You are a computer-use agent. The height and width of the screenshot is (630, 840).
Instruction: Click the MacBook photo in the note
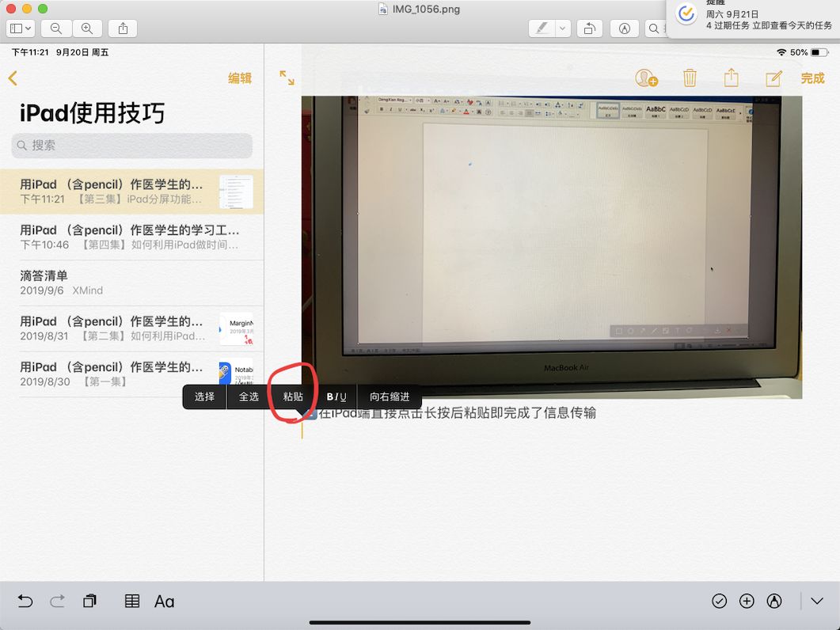tap(552, 247)
